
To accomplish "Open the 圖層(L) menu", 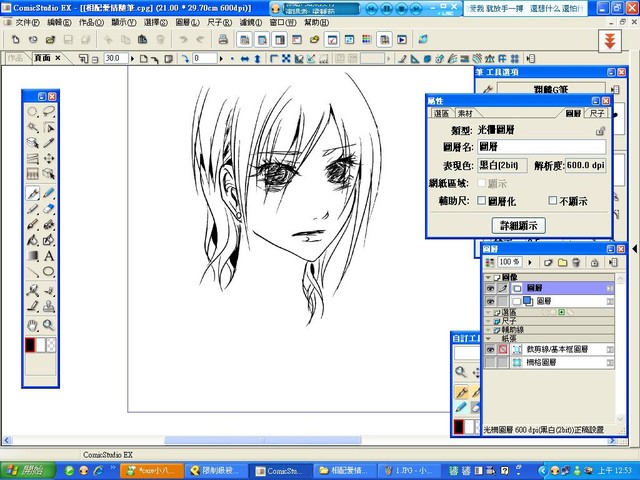I will pos(187,22).
